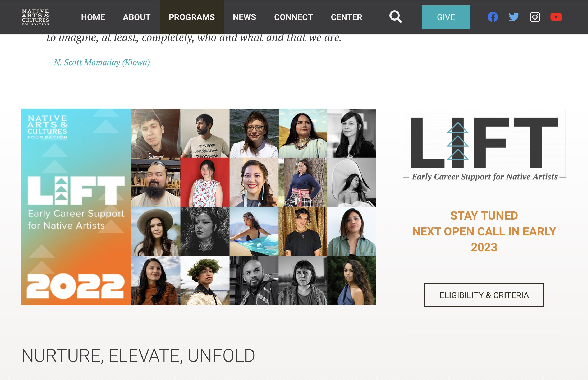Go to the HOME menu item

[93, 17]
